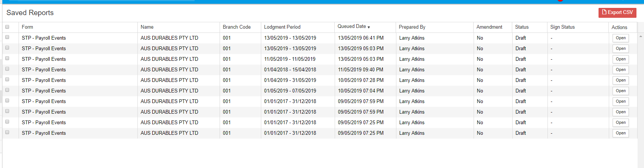Open the report queued 10/05/2019 07:04 PM

[621, 91]
